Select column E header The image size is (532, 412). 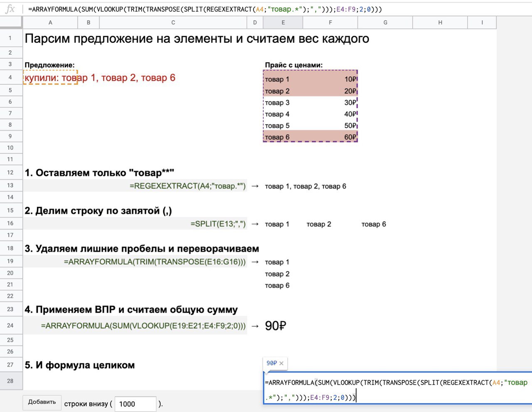(283, 22)
